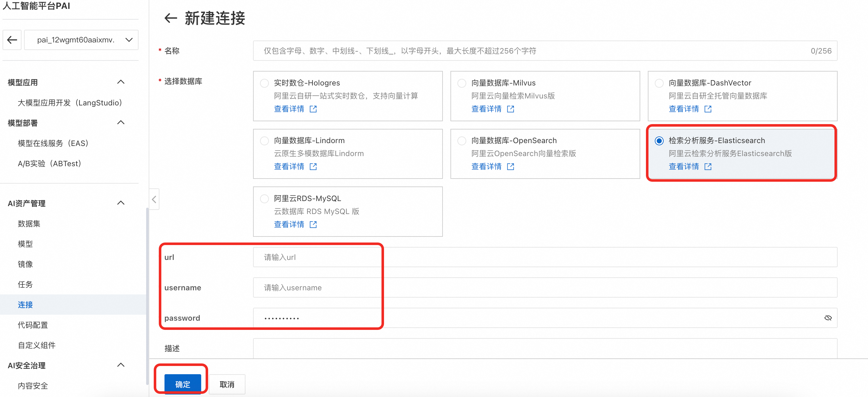Collapse the sidebar with the panel handle
Screen dimensions: 868x397
point(154,199)
